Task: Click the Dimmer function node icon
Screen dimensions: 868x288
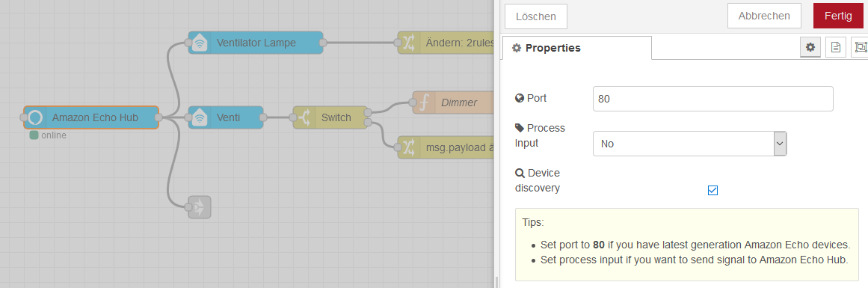Action: point(424,102)
